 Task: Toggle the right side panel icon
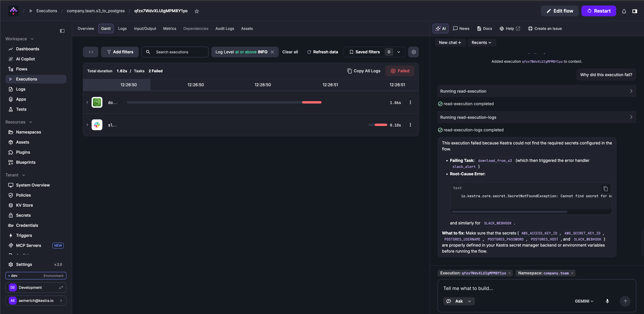(x=634, y=11)
